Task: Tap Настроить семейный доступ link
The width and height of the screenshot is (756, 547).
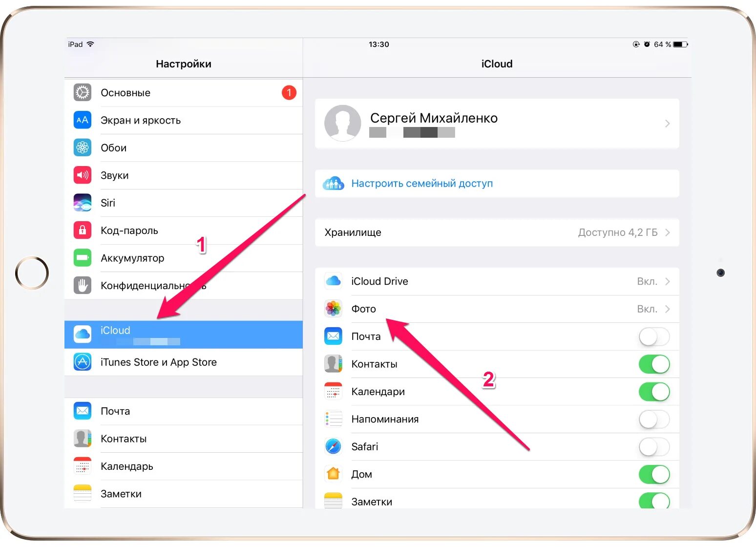Action: coord(422,184)
